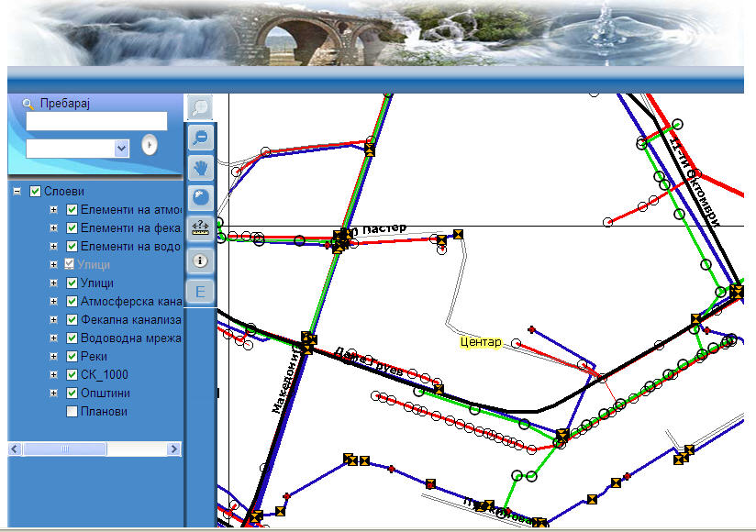Click the Центар label on map
Screen dimensions: 756x532
[481, 342]
